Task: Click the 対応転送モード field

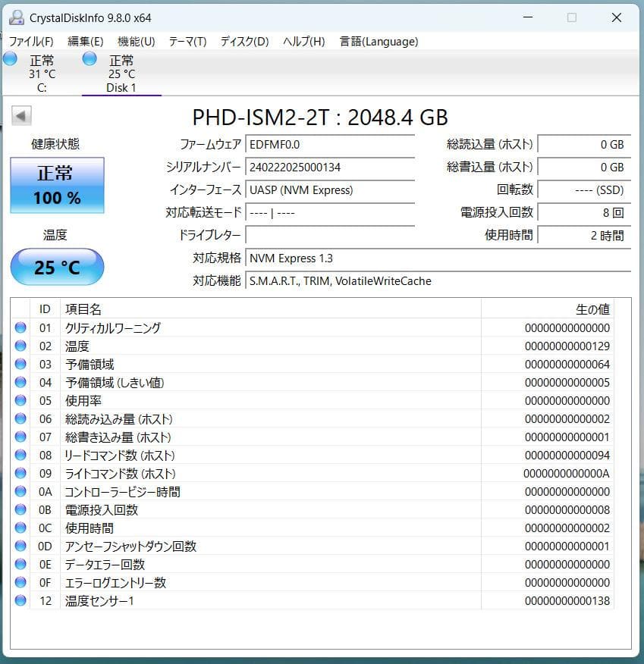Action: tap(330, 212)
